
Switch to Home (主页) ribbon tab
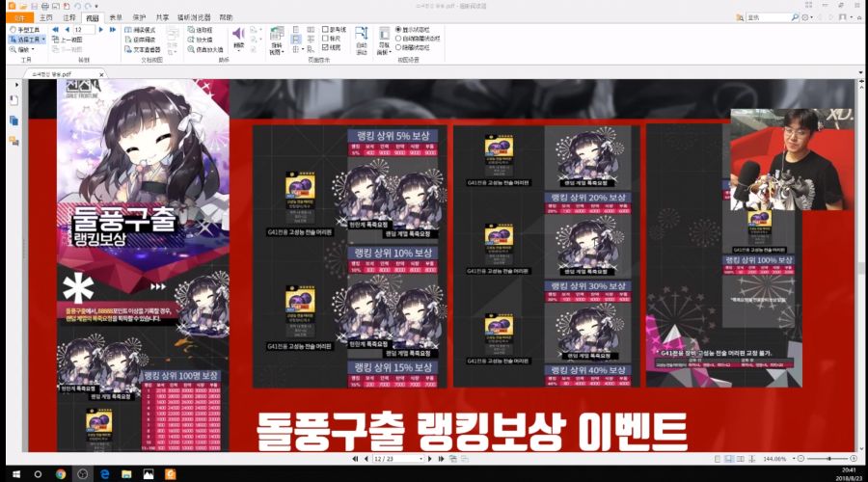tap(46, 17)
